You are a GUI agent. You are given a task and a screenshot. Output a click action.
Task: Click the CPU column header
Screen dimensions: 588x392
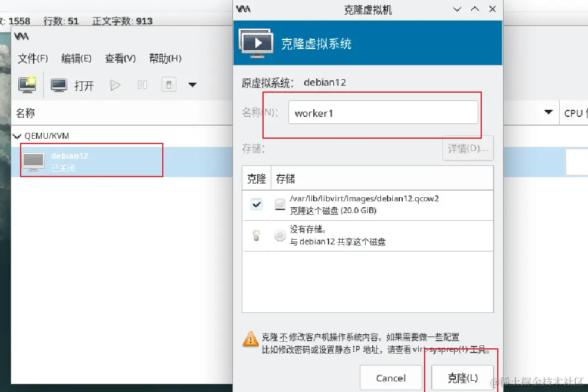coord(575,113)
